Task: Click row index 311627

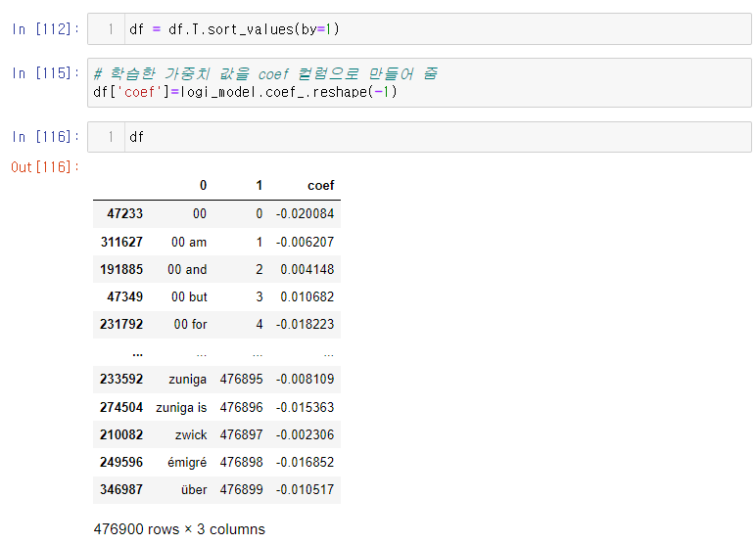Action: coord(121,242)
